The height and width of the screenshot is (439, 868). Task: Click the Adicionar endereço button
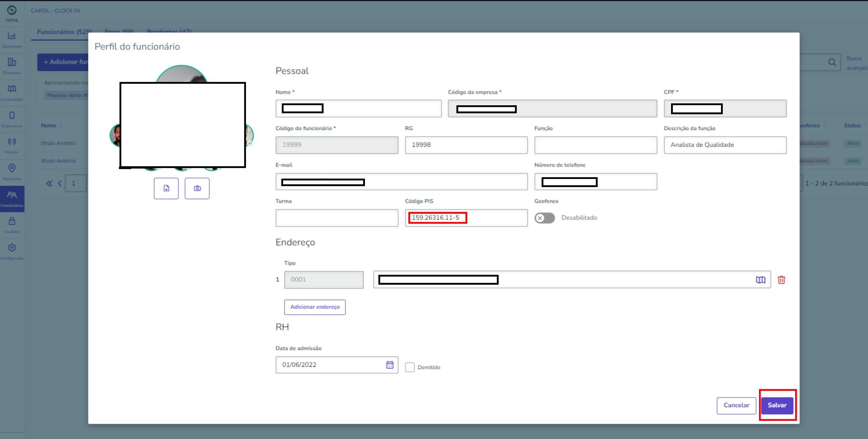tap(315, 307)
